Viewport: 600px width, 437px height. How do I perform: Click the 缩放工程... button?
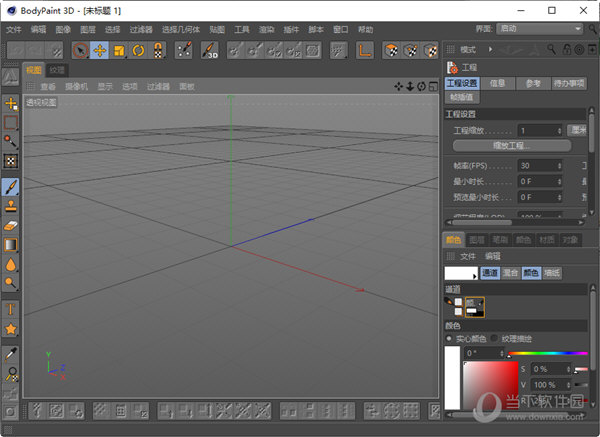pos(512,145)
